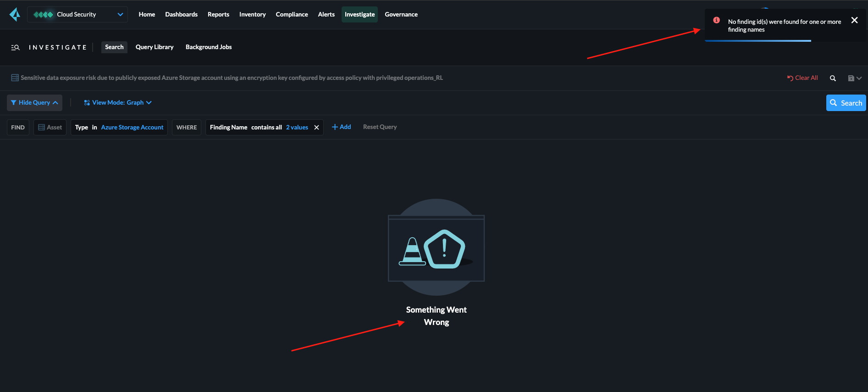Viewport: 868px width, 392px height.
Task: Open the save query icon dropdown
Action: click(x=855, y=78)
